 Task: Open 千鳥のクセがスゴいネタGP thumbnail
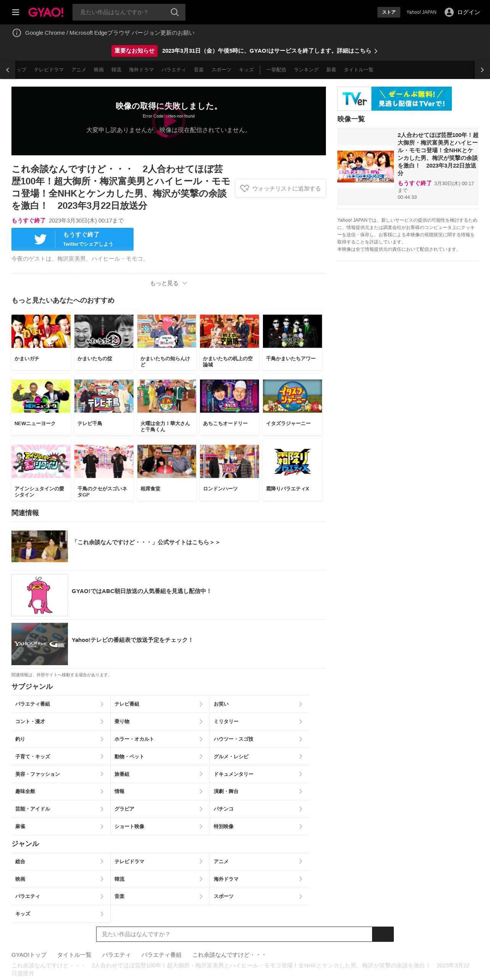(104, 461)
